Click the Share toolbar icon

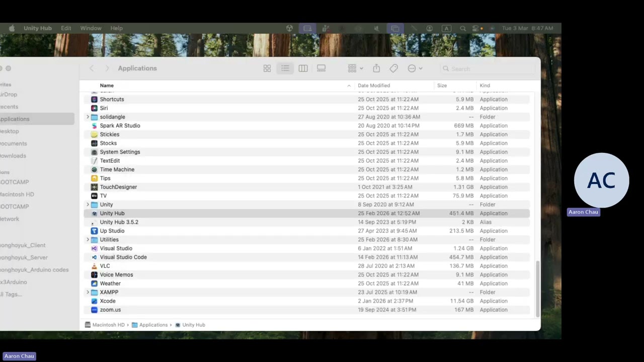point(376,68)
